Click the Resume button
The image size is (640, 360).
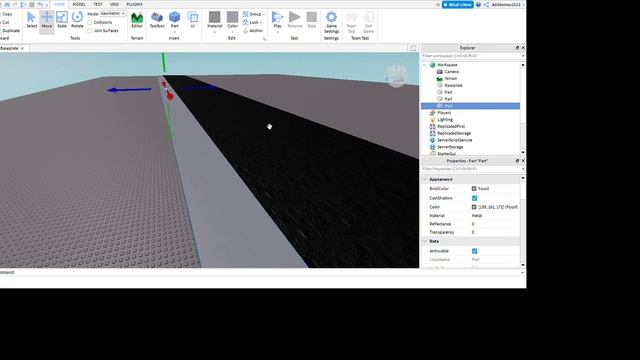tap(295, 20)
